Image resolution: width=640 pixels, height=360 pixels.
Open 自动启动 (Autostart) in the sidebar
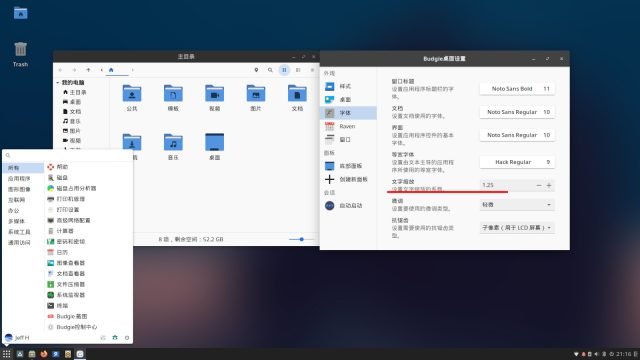click(x=349, y=206)
